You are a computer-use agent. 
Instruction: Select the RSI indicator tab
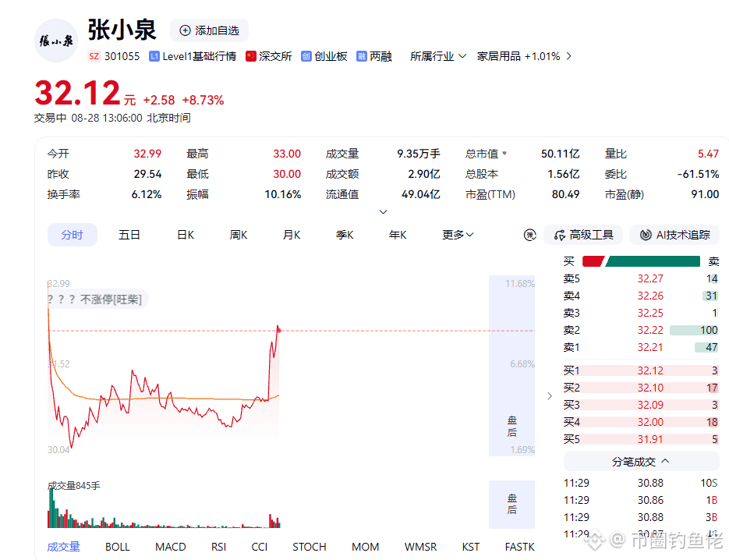tap(218, 547)
